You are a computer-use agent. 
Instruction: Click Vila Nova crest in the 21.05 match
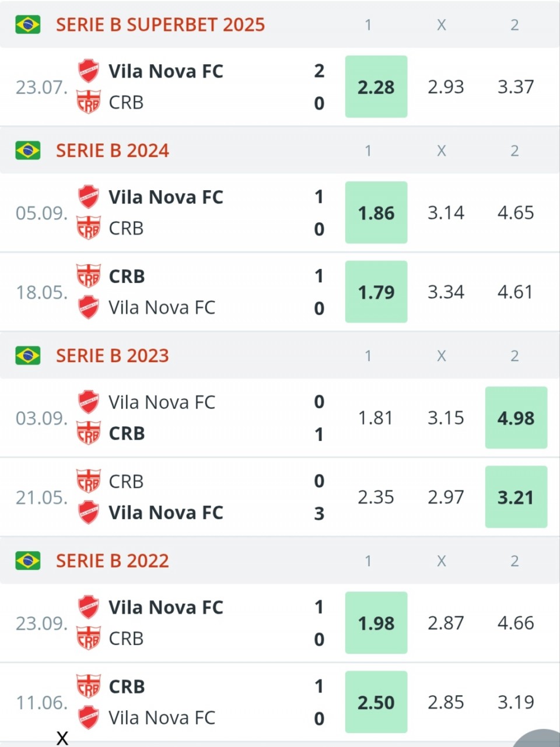(89, 513)
